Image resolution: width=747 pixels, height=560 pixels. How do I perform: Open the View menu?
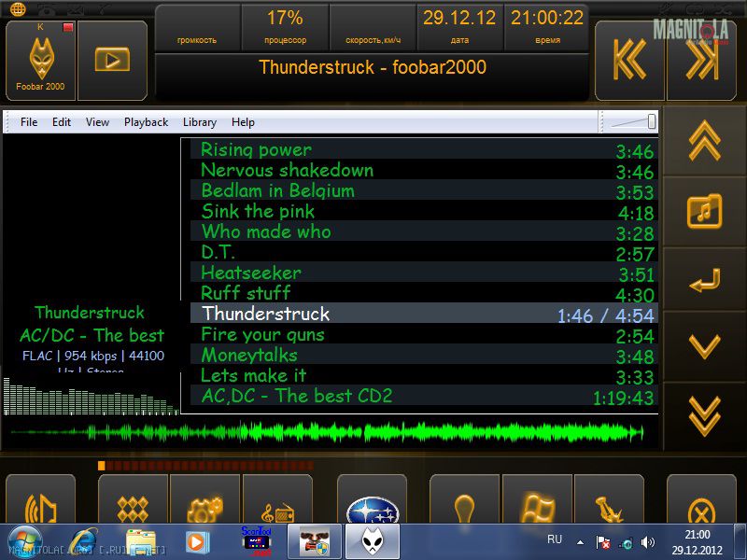coord(98,122)
